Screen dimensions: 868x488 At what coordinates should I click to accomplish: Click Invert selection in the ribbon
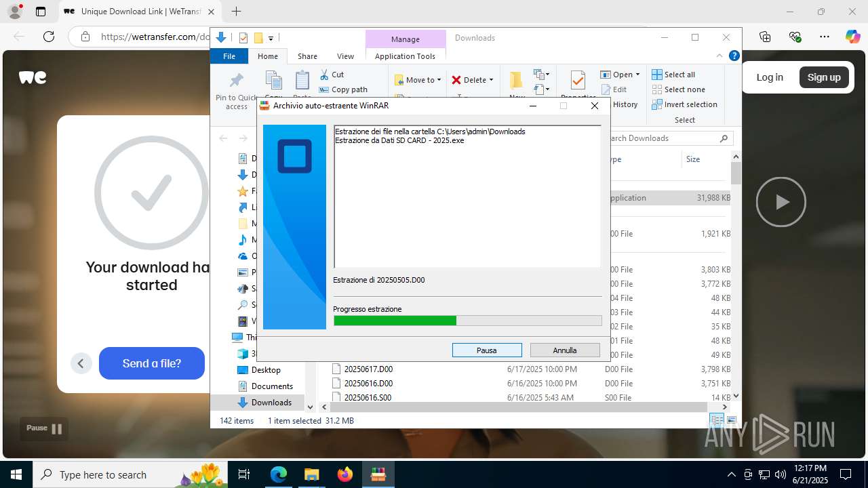pos(684,104)
